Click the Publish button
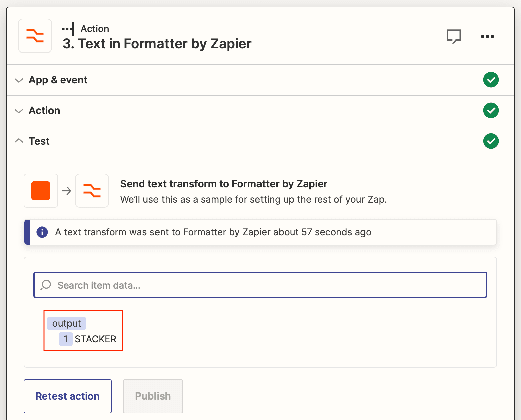The height and width of the screenshot is (420, 521). click(x=152, y=396)
